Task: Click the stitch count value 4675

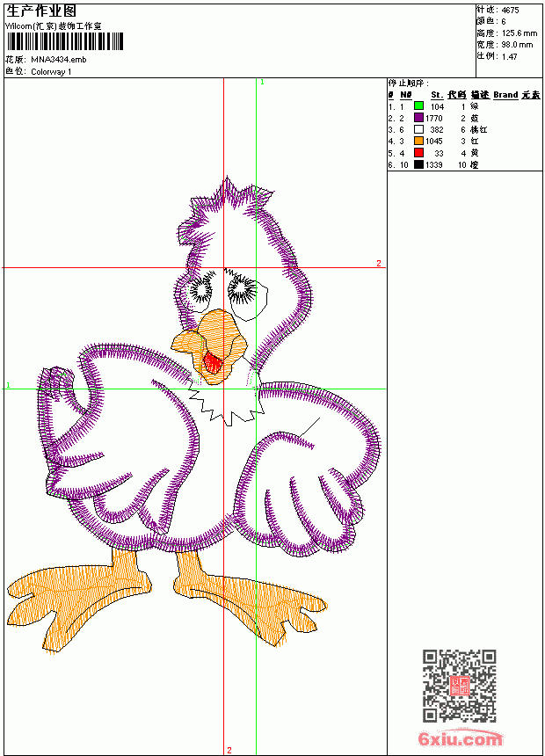Action: 510,11
